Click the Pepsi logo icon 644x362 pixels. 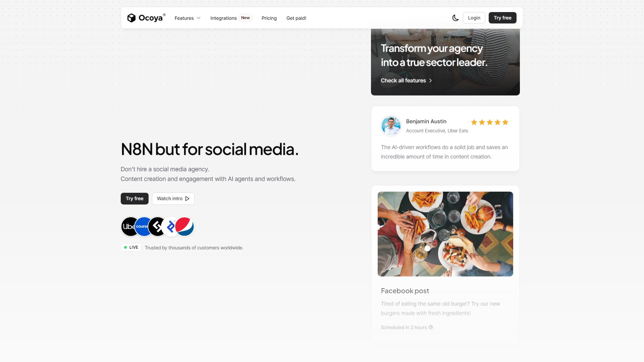click(184, 227)
